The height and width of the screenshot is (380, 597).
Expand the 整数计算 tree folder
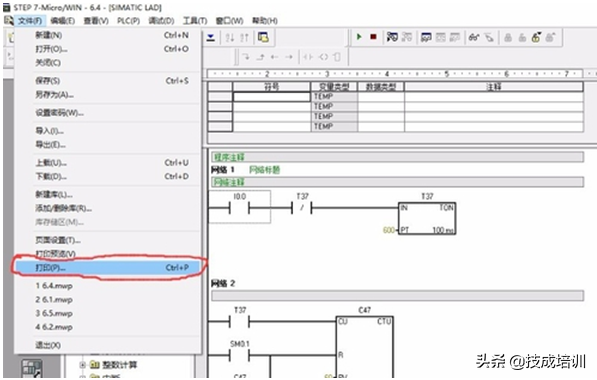coord(82,365)
